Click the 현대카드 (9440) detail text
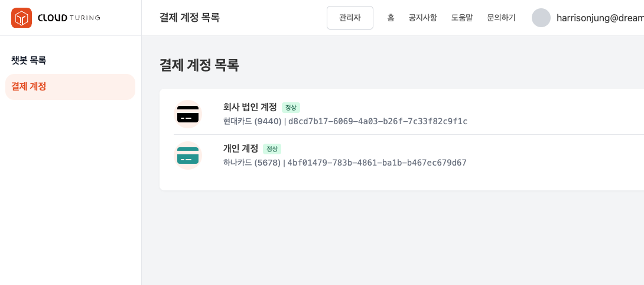This screenshot has width=644, height=285. point(252,121)
